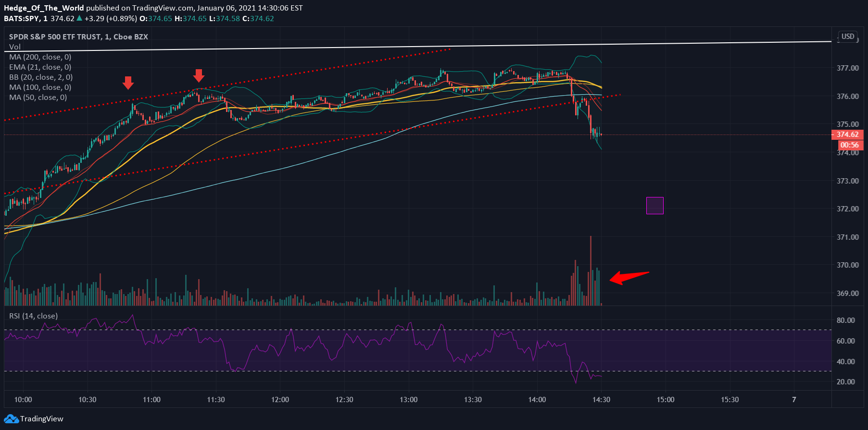
Task: Click the 373.00 price axis label
Action: [x=848, y=181]
